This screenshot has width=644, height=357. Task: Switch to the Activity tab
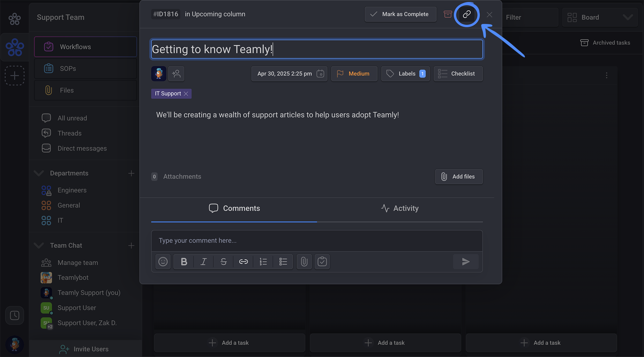[400, 208]
